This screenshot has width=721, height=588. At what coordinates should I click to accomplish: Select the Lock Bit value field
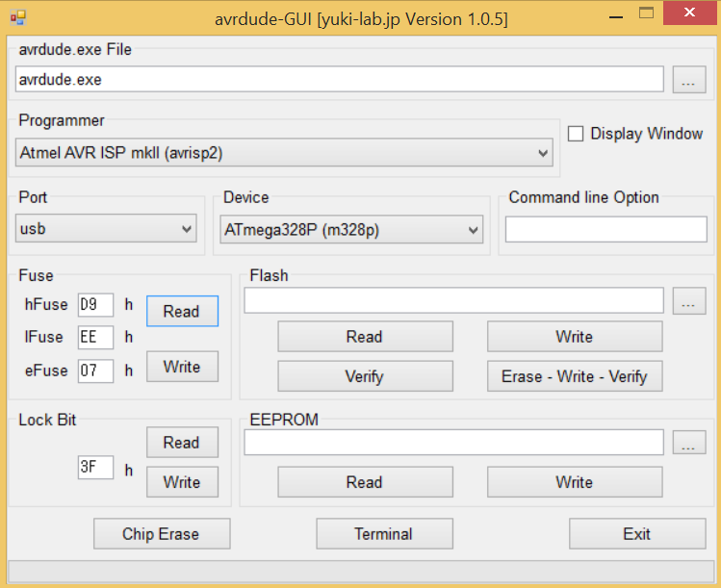pos(95,468)
